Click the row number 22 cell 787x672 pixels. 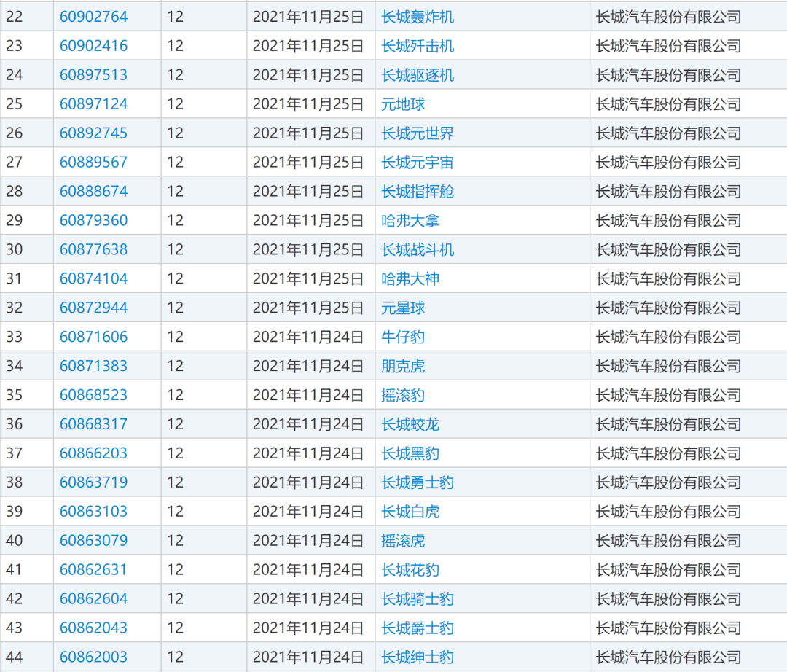coord(27,17)
